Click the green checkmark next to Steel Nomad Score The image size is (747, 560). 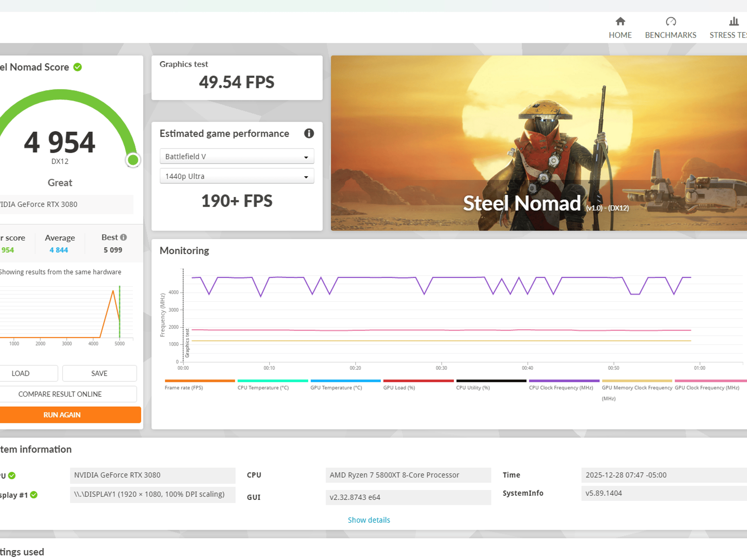click(x=78, y=67)
